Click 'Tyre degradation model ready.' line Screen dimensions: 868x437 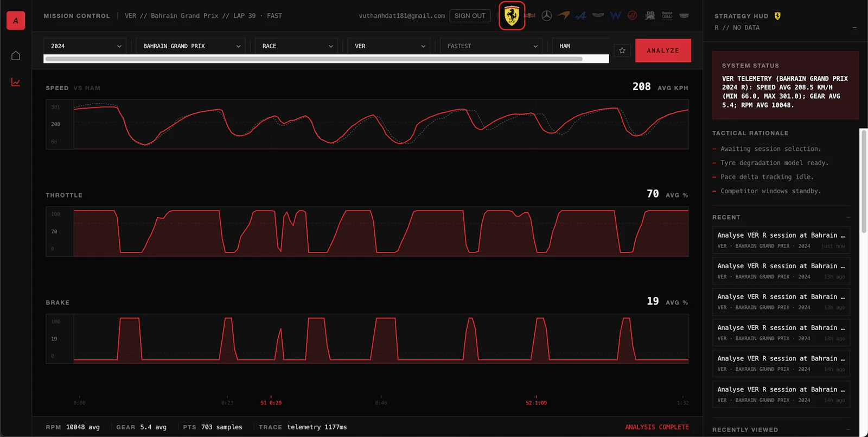[x=774, y=163]
